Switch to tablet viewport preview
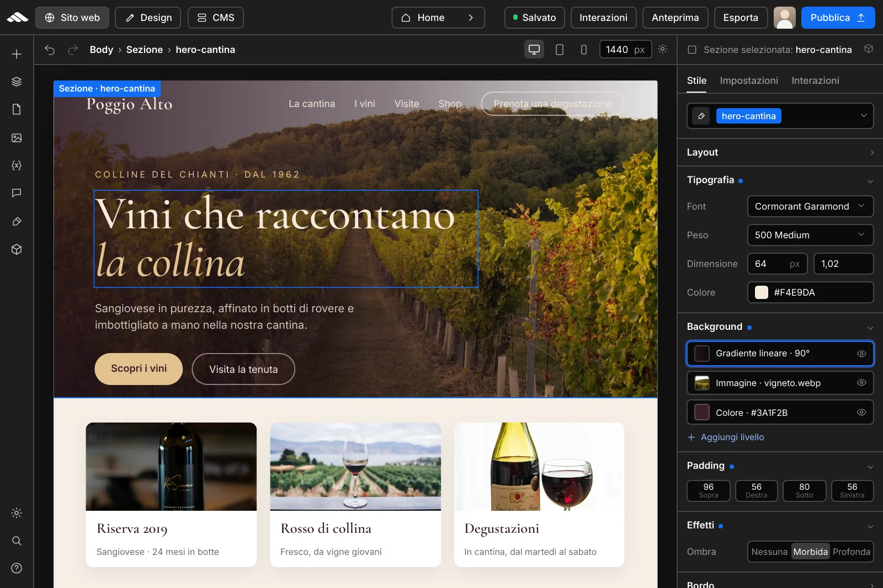The height and width of the screenshot is (588, 883). click(x=560, y=50)
